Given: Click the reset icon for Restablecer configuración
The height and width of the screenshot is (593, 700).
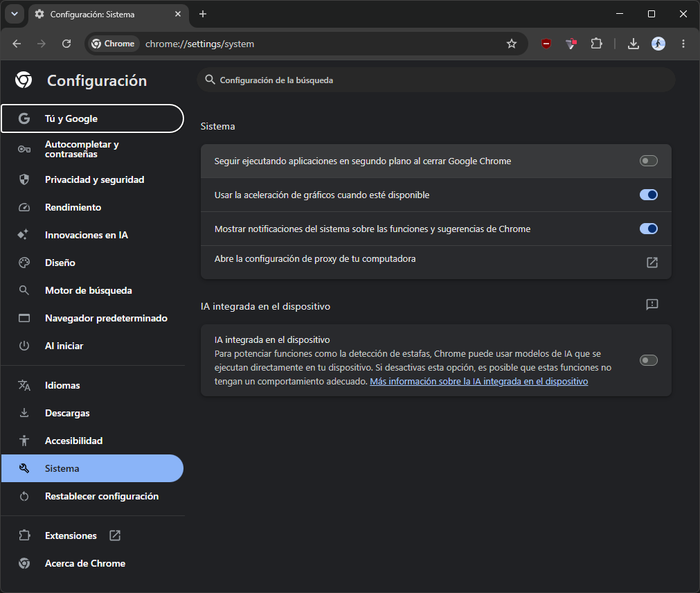Looking at the screenshot, I should pyautogui.click(x=24, y=496).
